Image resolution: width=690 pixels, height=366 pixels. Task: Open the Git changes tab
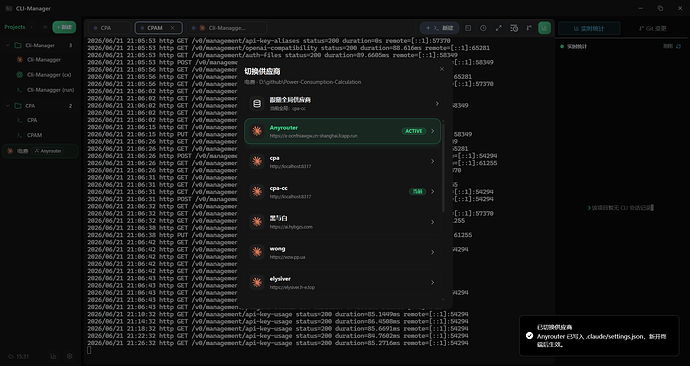[653, 29]
